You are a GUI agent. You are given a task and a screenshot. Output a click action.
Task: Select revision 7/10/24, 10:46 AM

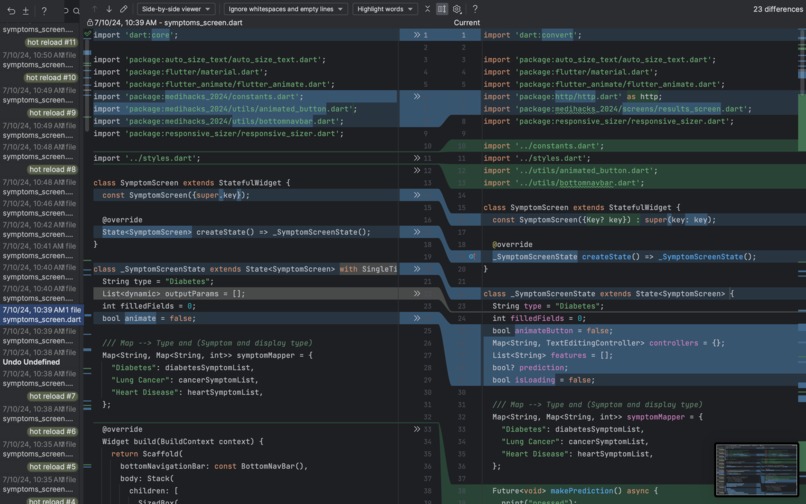click(39, 208)
